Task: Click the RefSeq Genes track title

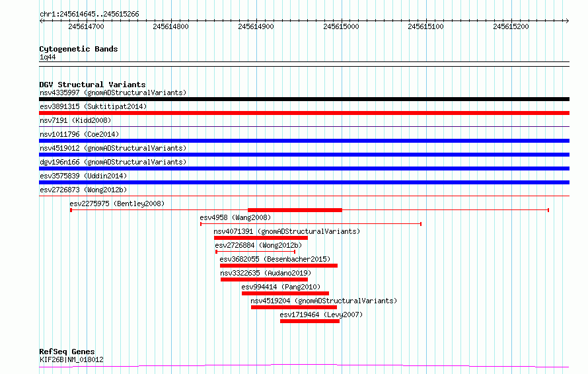Action: (67, 352)
